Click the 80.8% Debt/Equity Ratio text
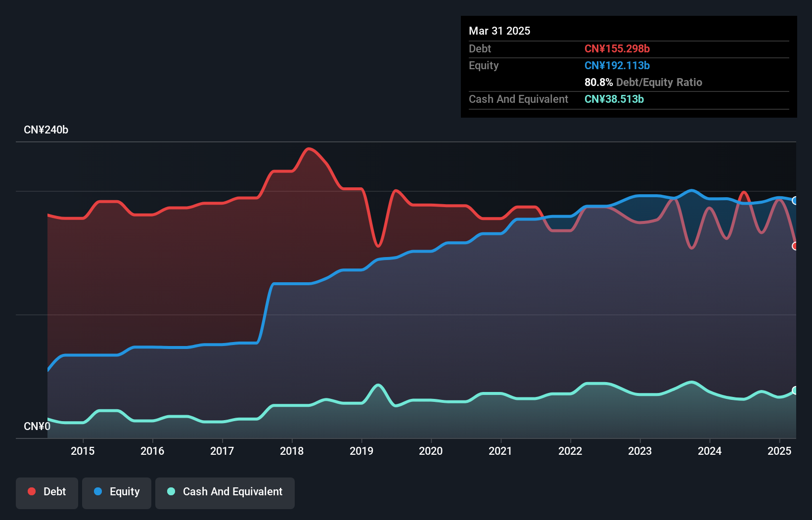The height and width of the screenshot is (520, 812). tap(643, 82)
